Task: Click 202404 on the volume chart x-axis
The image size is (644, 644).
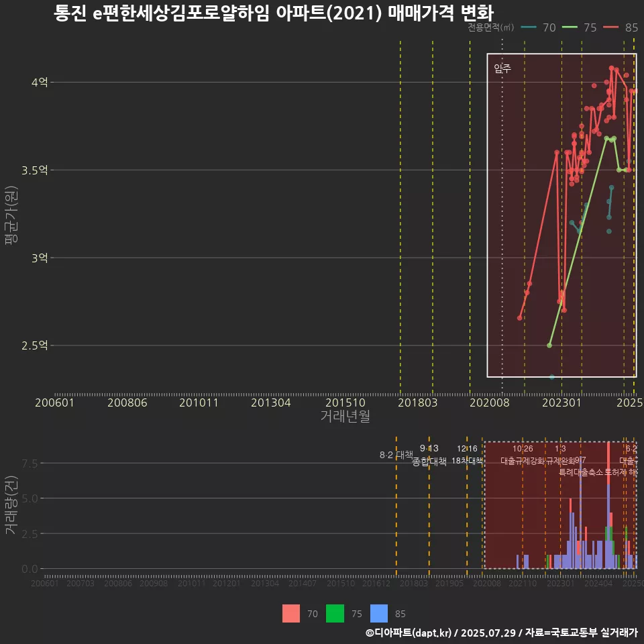Action: click(x=598, y=583)
